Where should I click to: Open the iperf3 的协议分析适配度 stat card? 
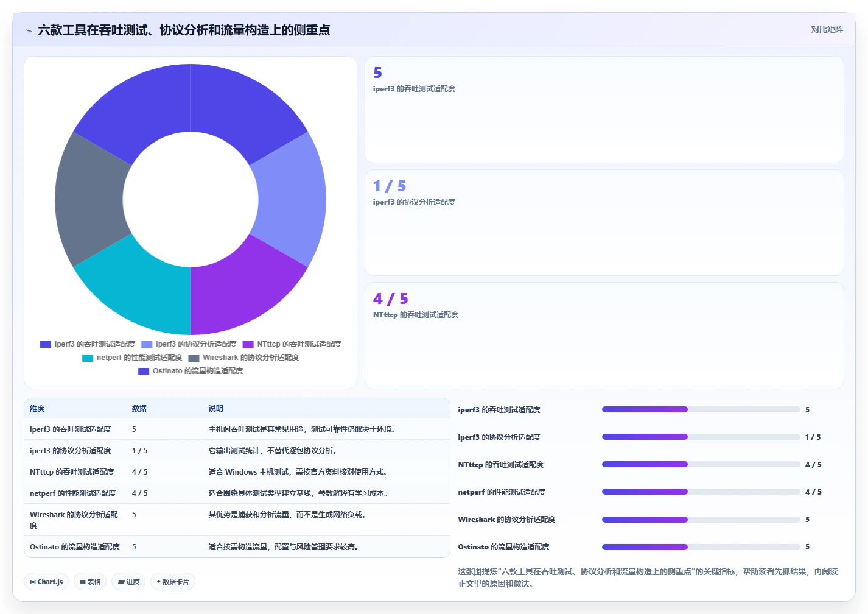(x=604, y=222)
